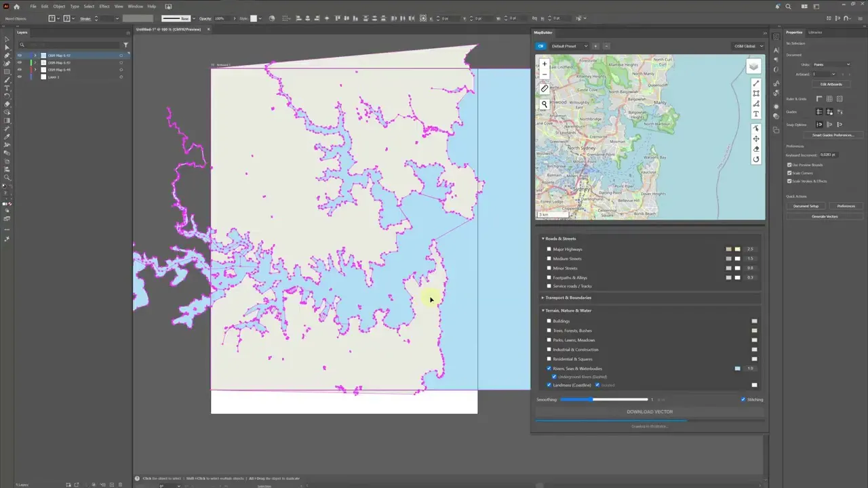Enable the Medium Streets checkbox
Screen dimensions: 868x488
(x=549, y=259)
